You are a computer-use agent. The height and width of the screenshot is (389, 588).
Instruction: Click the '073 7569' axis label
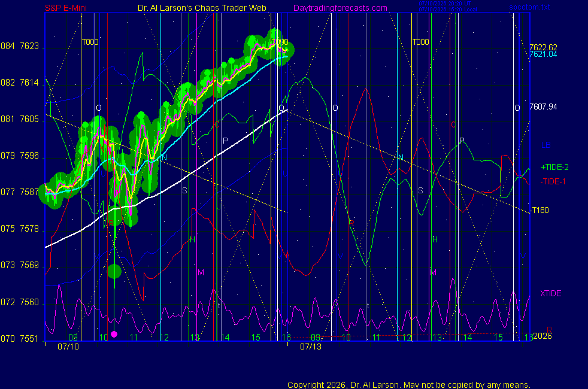click(20, 265)
